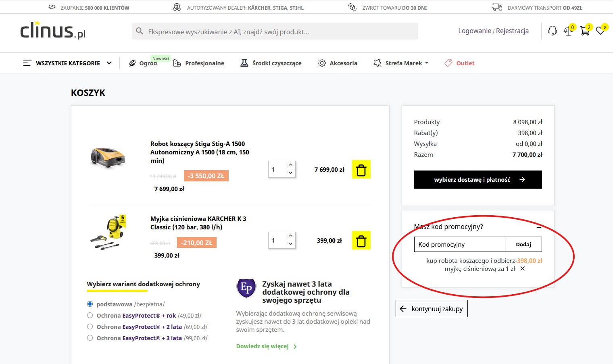
Task: Decrease Karcher K 3 quantity
Action: (290, 244)
